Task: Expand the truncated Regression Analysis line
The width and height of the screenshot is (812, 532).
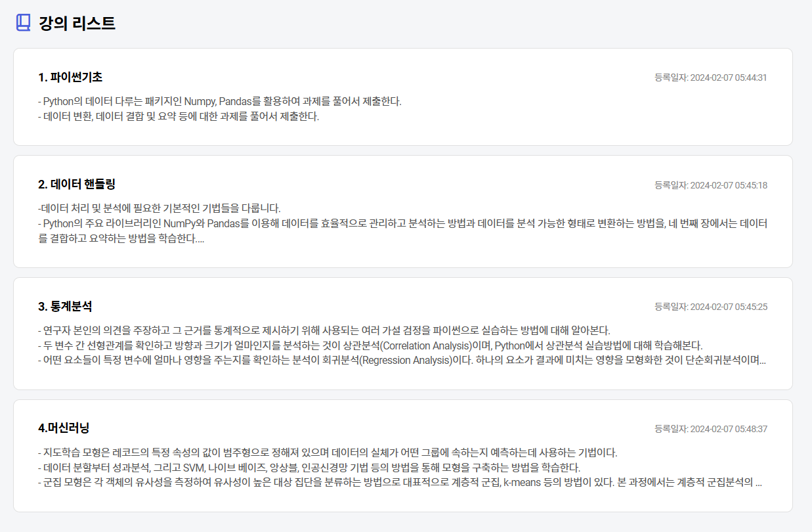Action: 402,360
